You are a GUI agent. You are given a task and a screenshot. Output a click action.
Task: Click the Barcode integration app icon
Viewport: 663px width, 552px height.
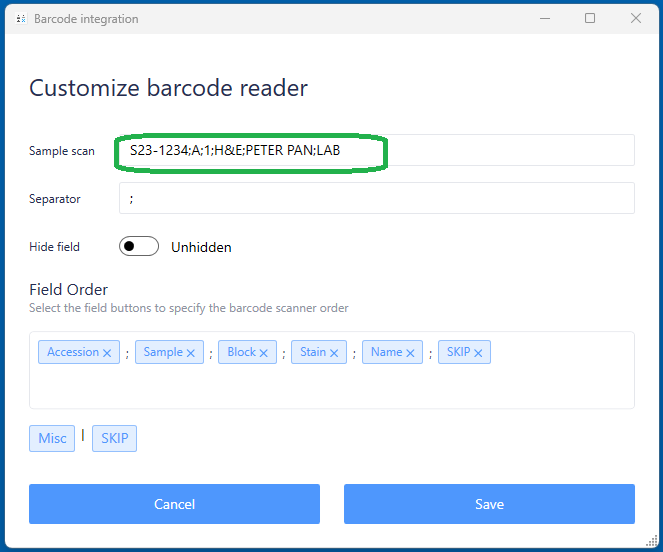21,19
